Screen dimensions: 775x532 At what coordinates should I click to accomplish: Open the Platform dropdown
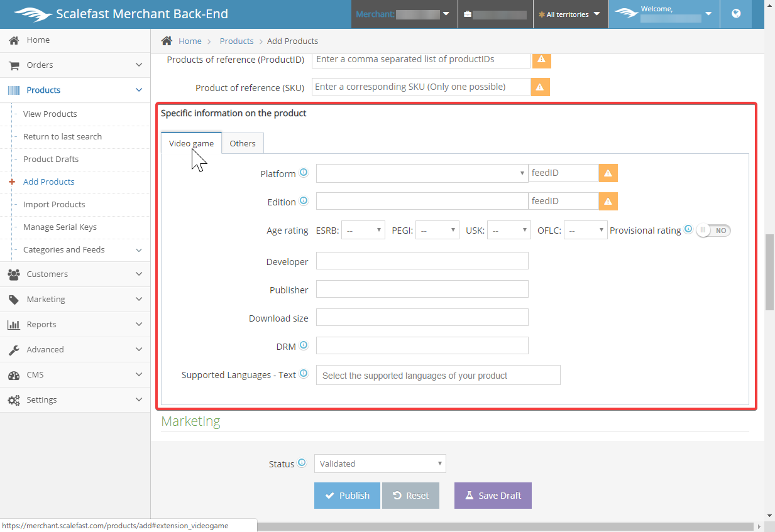[x=422, y=173]
